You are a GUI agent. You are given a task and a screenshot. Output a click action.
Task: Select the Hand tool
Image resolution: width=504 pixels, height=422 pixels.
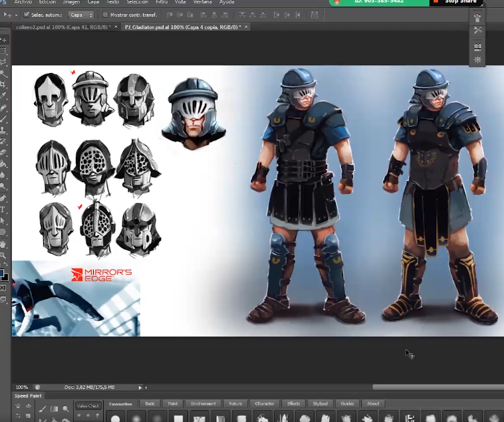[x=3, y=244]
